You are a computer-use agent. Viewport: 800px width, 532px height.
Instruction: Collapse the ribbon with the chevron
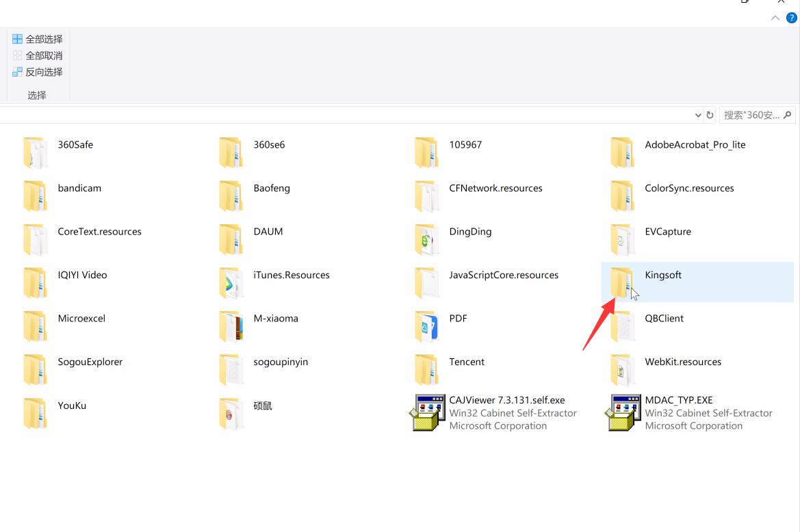tap(775, 18)
